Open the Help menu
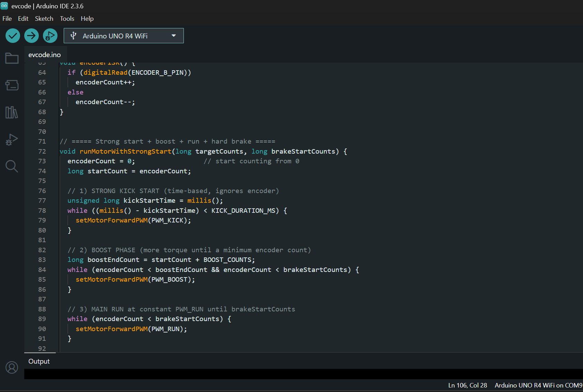Image resolution: width=583 pixels, height=392 pixels. (87, 19)
